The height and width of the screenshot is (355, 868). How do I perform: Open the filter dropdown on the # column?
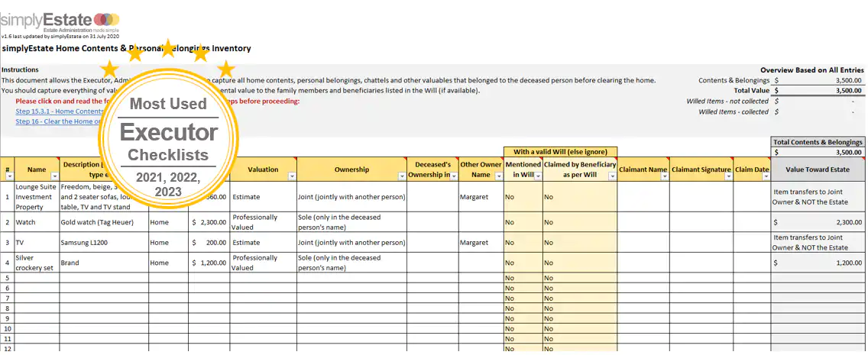[9, 176]
